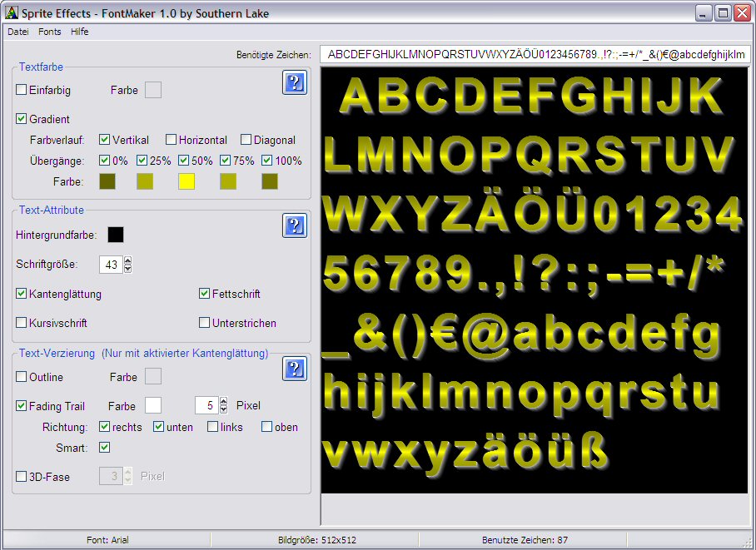
Task: Close the FontMaker window
Action: tap(742, 13)
